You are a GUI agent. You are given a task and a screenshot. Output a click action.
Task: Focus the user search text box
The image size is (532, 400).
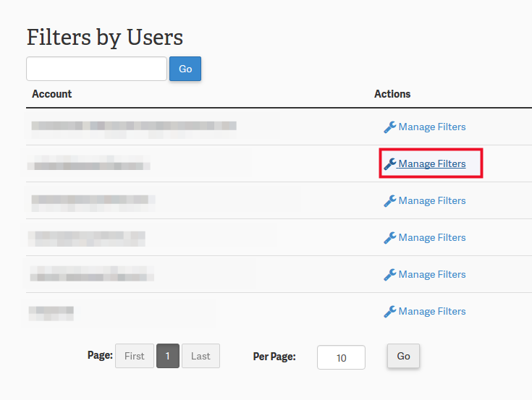(x=96, y=69)
